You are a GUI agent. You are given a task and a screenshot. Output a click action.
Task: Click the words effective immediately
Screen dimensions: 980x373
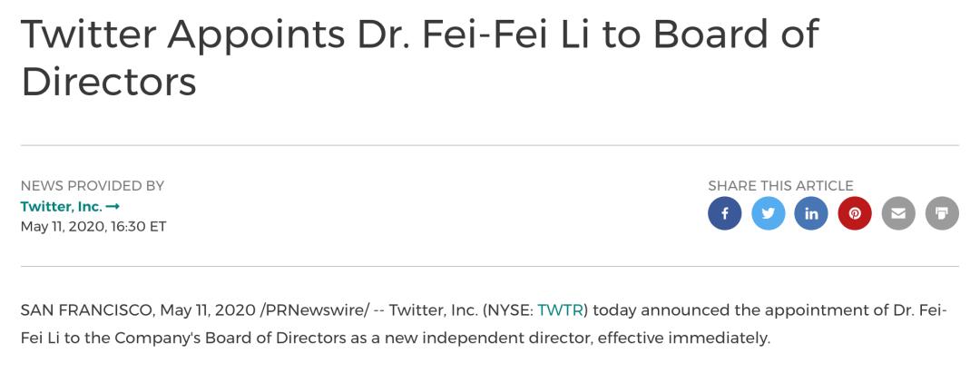pyautogui.click(x=683, y=339)
